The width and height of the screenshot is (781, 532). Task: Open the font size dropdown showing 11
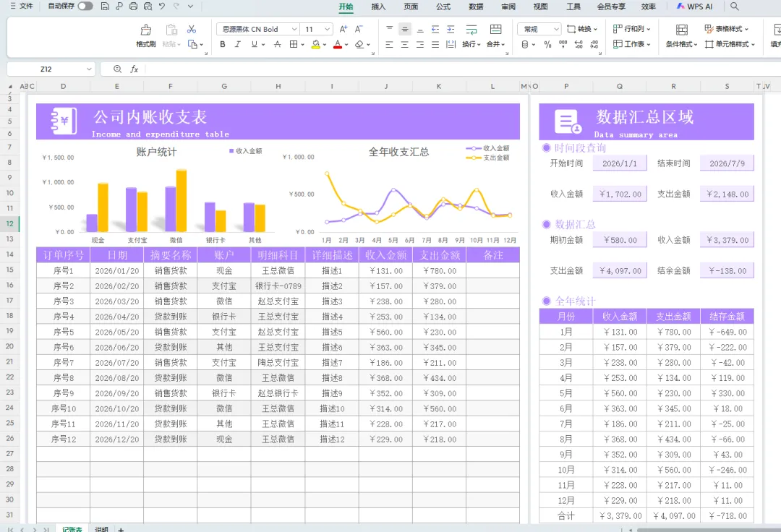tap(327, 30)
